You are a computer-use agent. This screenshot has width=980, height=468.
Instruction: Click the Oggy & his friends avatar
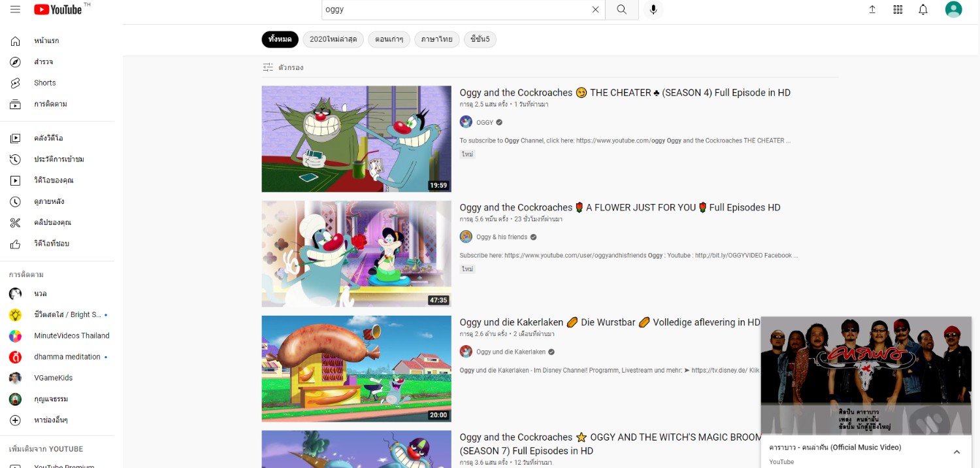466,237
